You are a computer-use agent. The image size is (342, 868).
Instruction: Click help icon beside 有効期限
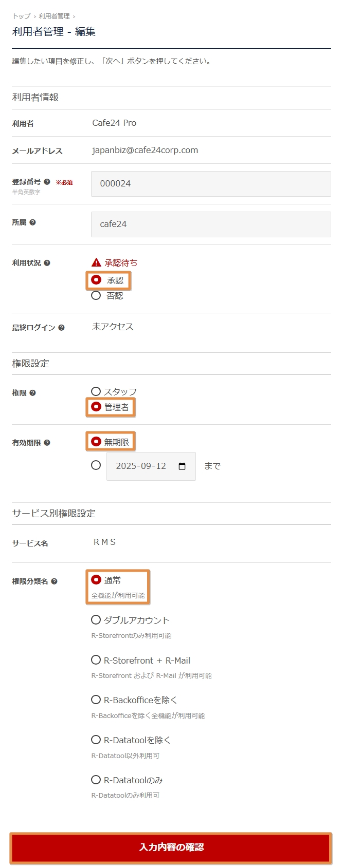[47, 443]
